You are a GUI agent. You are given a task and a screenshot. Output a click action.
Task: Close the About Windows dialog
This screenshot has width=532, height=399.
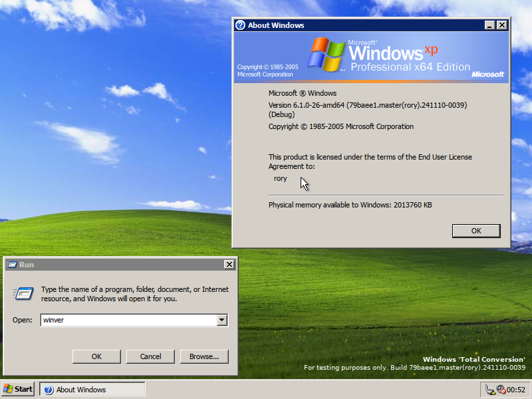click(x=502, y=25)
